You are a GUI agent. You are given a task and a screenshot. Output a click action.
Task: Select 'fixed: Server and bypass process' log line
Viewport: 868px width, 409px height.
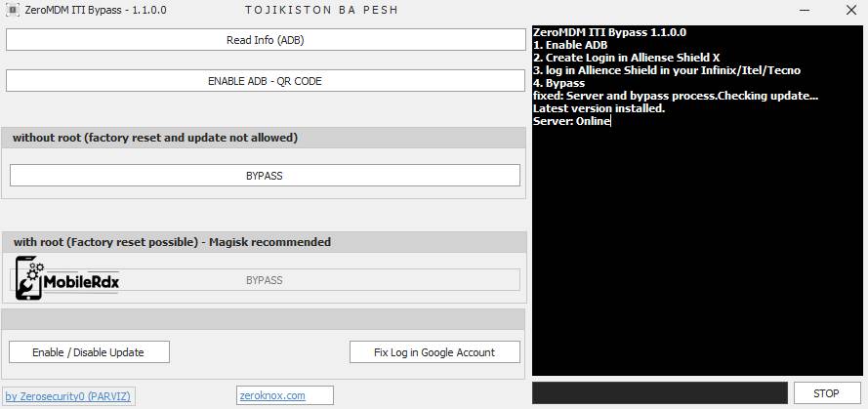[676, 96]
